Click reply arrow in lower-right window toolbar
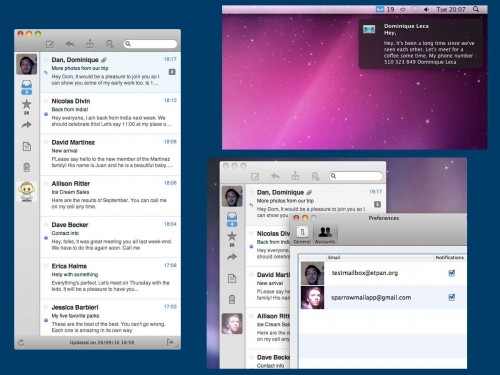The width and height of the screenshot is (500, 375). click(275, 176)
